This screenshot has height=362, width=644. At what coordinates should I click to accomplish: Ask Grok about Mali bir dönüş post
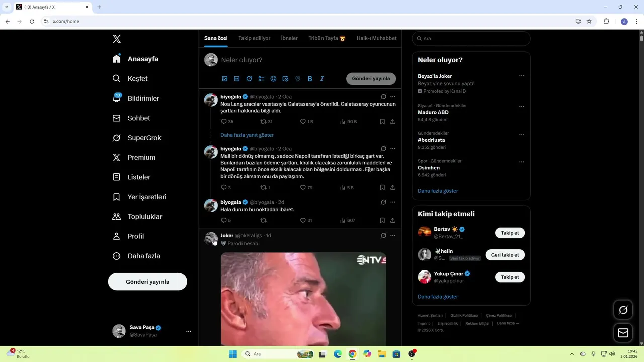coord(383,149)
